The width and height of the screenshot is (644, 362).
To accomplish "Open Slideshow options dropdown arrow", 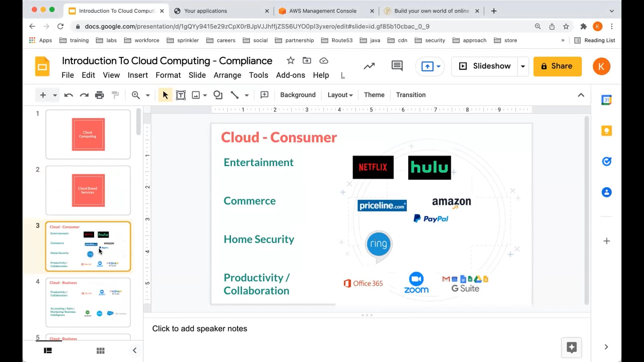I will click(x=523, y=66).
